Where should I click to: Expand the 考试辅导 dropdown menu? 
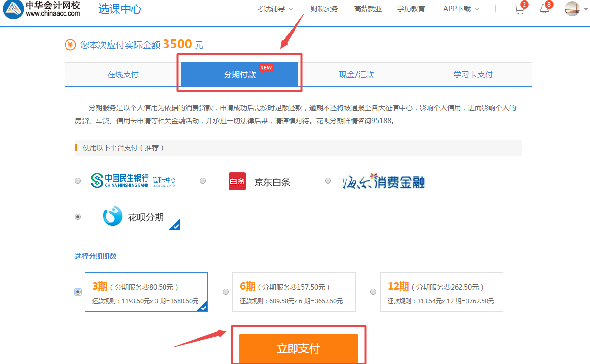[275, 9]
